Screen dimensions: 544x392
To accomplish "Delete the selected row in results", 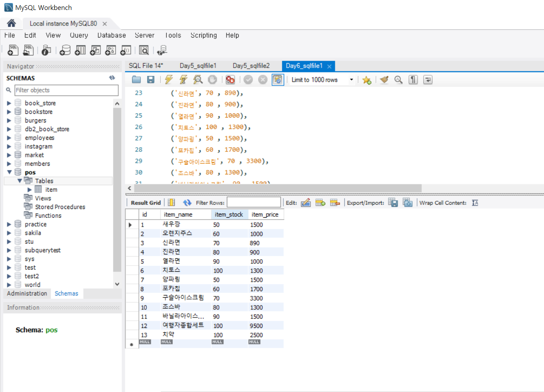I will [335, 202].
